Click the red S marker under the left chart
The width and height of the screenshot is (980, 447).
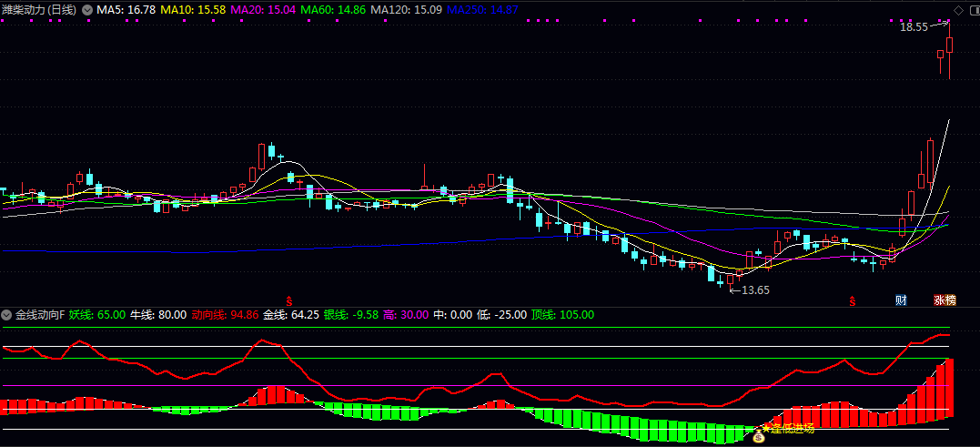290,300
